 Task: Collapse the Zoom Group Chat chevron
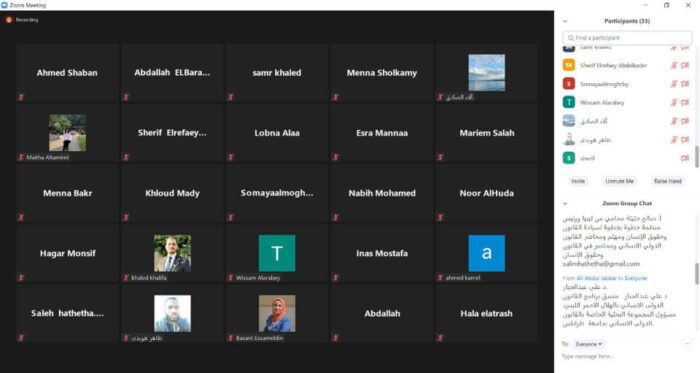tap(565, 203)
